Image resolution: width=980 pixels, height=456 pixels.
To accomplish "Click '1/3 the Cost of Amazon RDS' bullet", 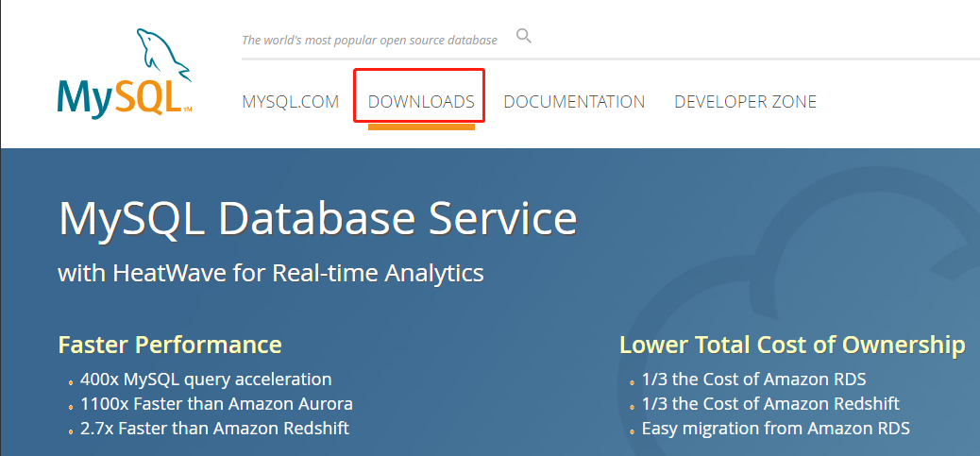I will click(x=753, y=380).
